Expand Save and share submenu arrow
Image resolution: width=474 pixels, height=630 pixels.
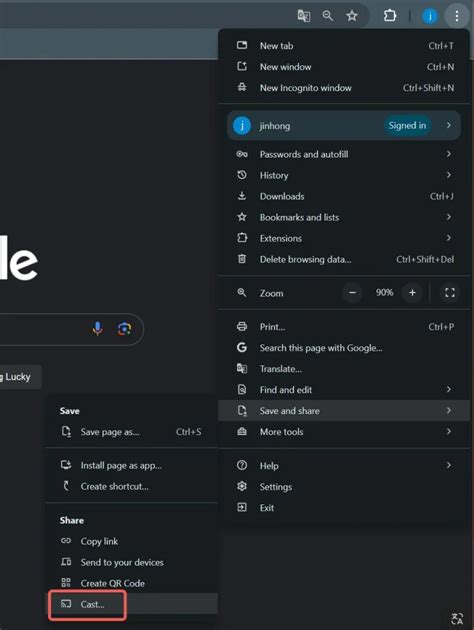click(x=449, y=410)
